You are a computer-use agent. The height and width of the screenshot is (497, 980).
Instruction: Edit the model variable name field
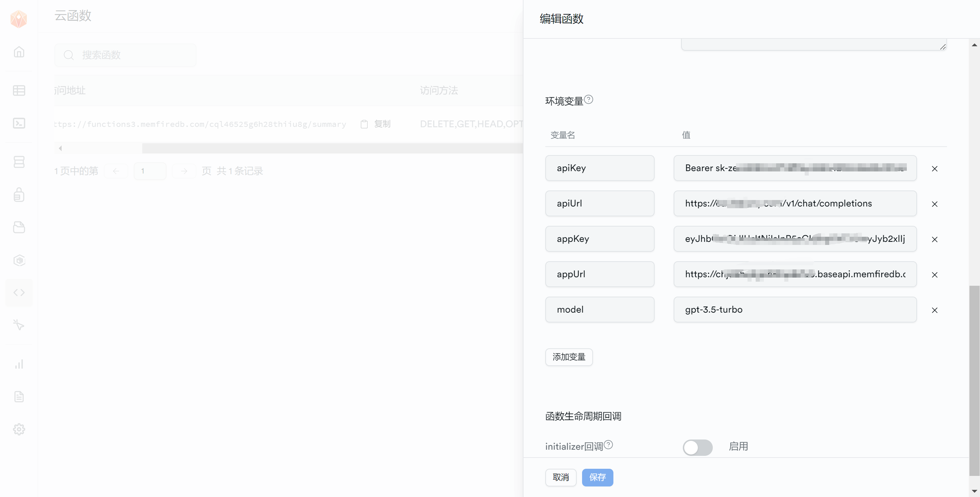[599, 310]
